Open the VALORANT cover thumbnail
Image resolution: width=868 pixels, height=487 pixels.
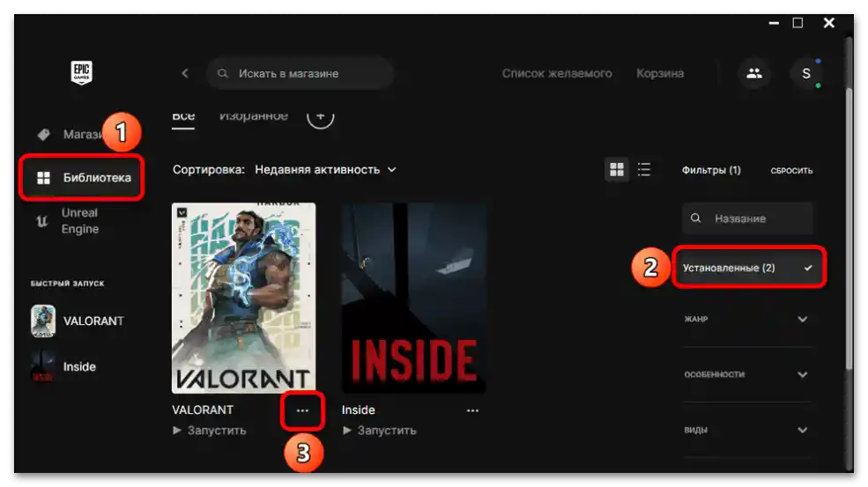pos(243,298)
